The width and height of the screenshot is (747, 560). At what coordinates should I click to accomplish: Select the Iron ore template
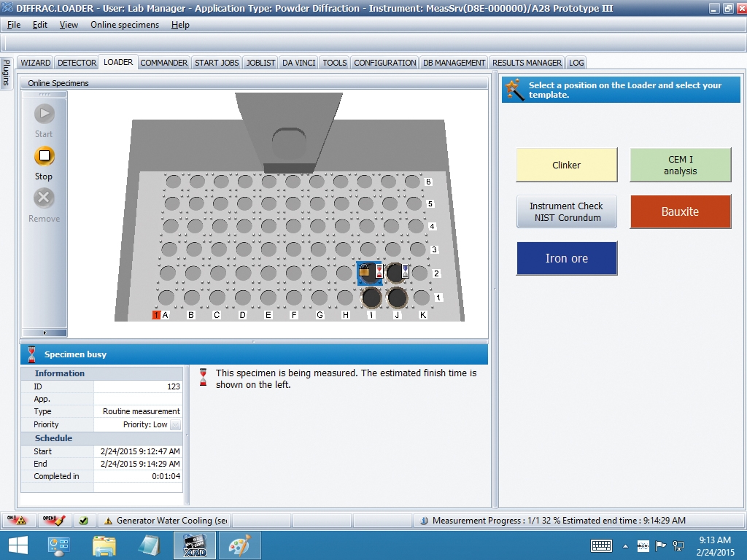point(566,258)
